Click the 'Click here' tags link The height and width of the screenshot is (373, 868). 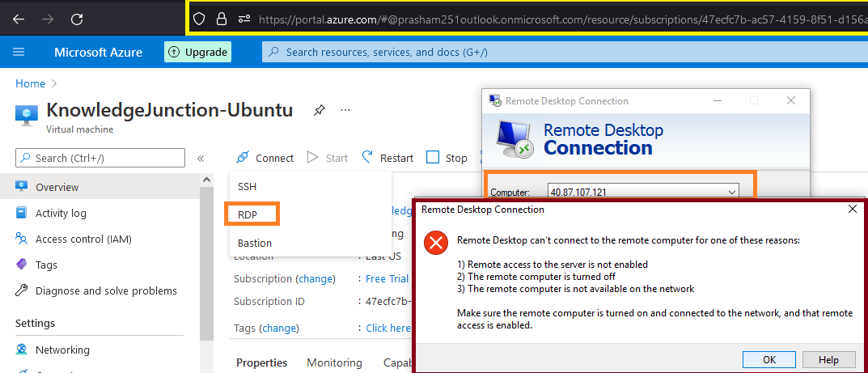(x=388, y=328)
